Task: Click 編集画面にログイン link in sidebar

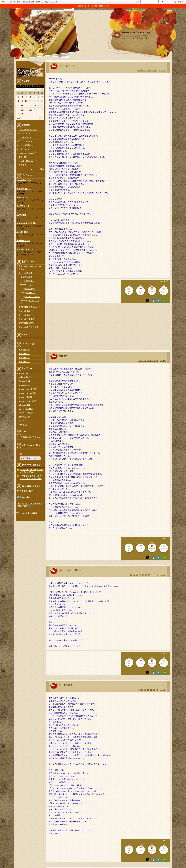Action: point(31,437)
